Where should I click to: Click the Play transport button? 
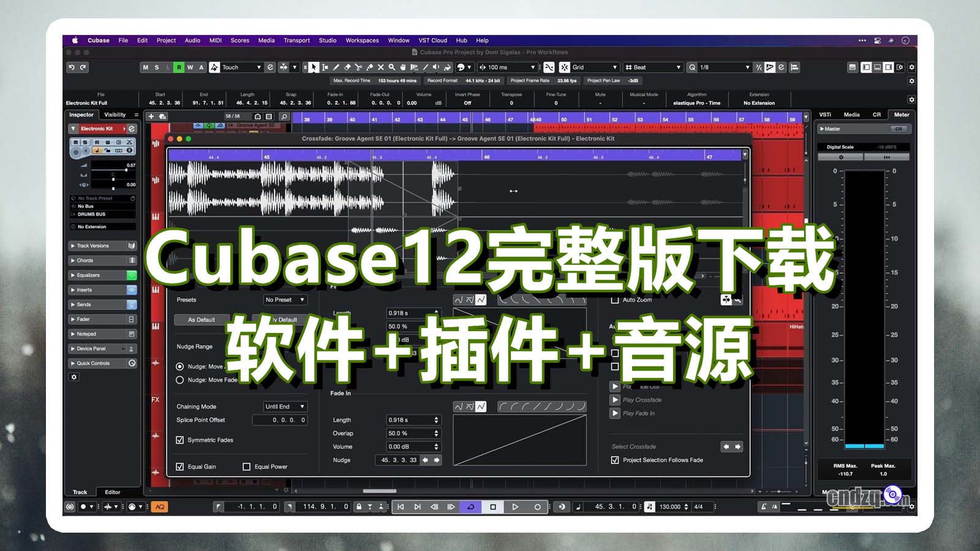pos(515,506)
